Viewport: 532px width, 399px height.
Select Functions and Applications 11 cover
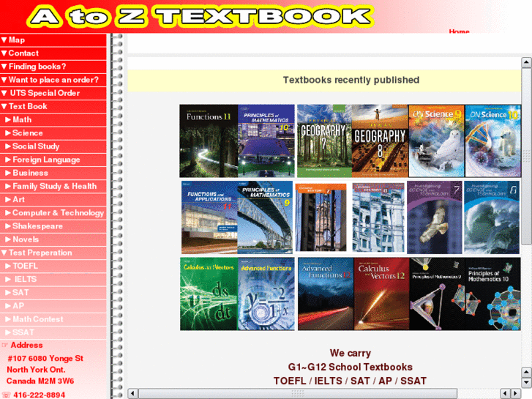[209, 217]
